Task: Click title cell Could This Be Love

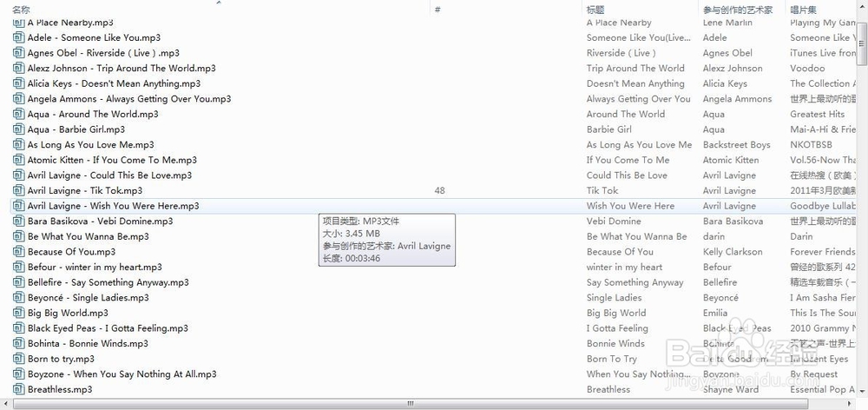Action: pyautogui.click(x=628, y=175)
